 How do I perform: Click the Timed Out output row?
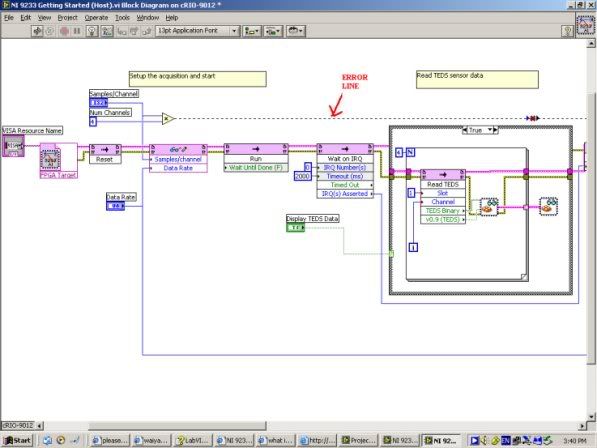[x=345, y=185]
